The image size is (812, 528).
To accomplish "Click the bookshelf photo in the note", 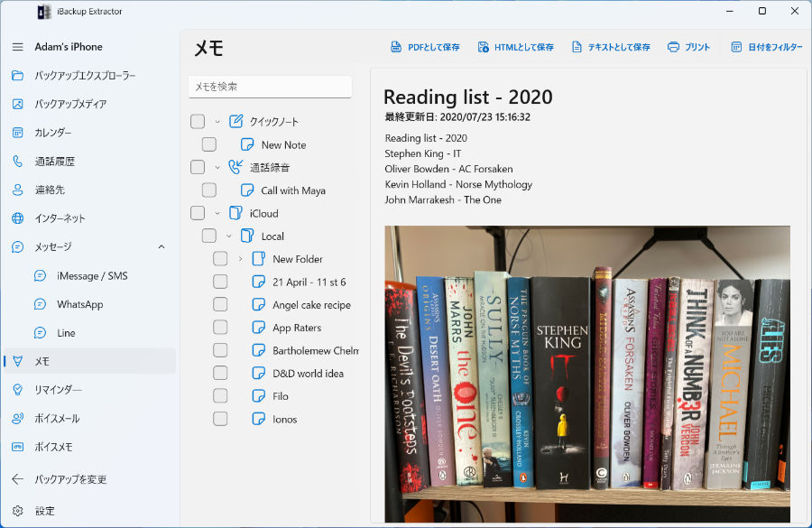I will point(587,374).
